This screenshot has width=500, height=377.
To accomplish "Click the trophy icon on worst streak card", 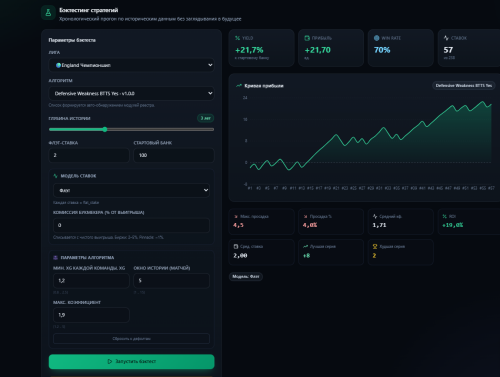I will [x=375, y=247].
